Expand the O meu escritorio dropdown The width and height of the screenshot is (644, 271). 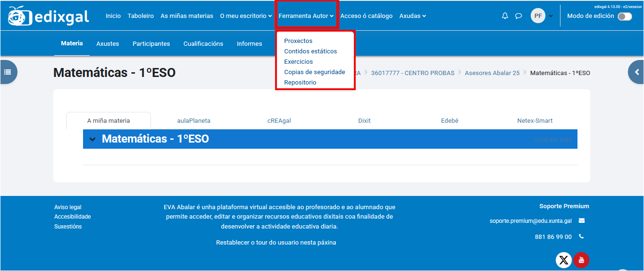tap(246, 16)
